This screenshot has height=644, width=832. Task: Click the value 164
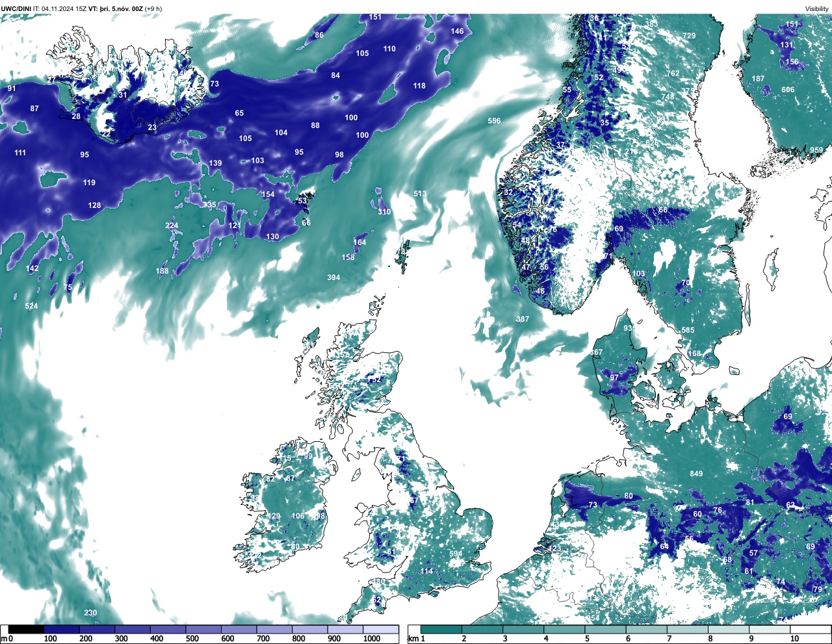359,242
